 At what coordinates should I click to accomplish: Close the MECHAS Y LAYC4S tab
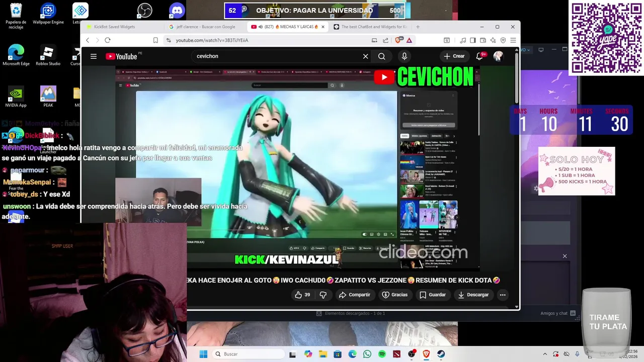323,27
